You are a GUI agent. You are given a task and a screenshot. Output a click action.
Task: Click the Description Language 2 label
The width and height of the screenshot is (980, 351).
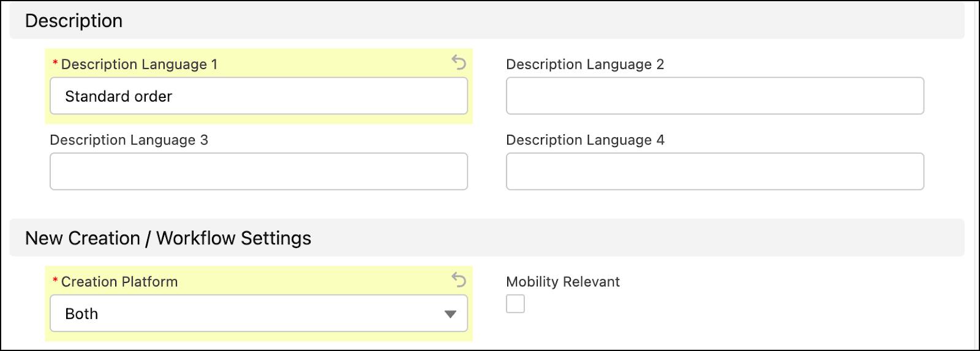click(x=585, y=64)
